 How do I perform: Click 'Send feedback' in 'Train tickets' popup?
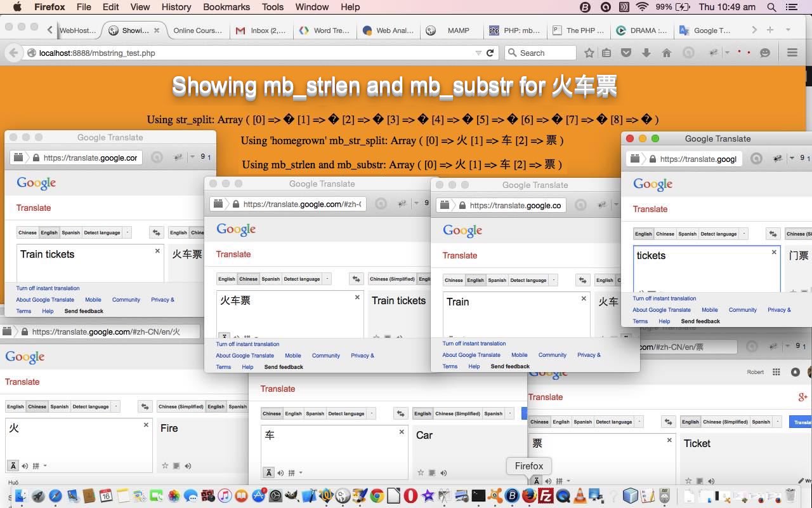[84, 311]
